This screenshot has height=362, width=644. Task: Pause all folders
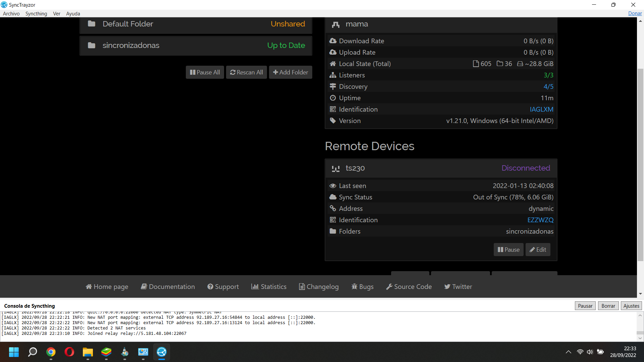tap(205, 72)
